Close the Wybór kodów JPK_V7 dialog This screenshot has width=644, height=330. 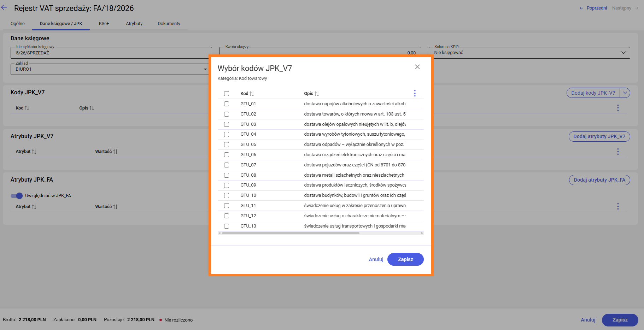coord(417,67)
